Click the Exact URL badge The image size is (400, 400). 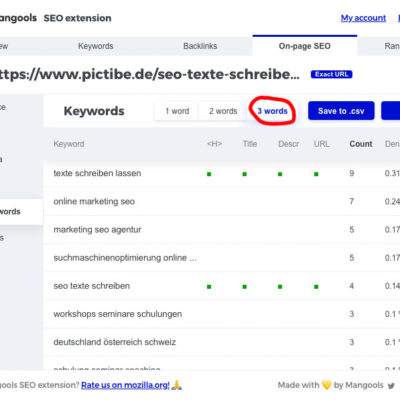point(331,74)
